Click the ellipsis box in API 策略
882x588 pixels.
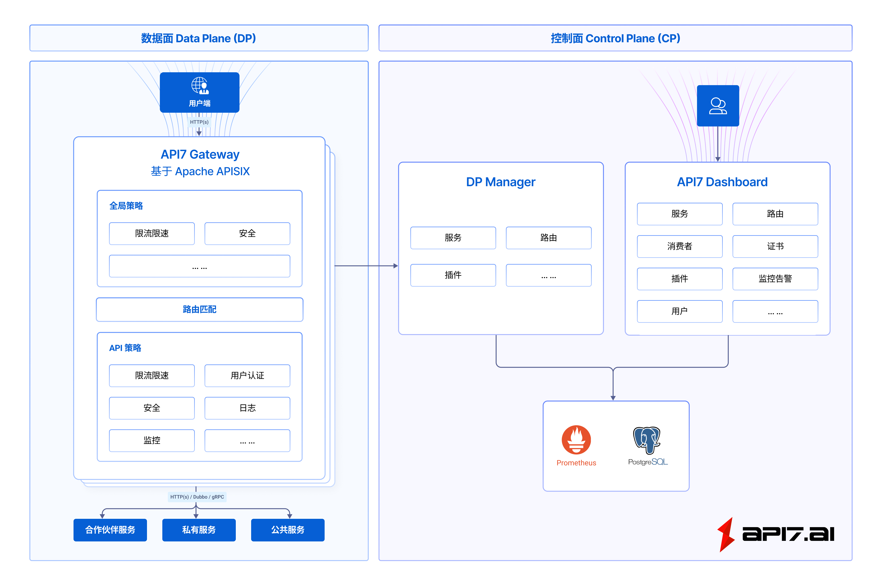(x=247, y=441)
